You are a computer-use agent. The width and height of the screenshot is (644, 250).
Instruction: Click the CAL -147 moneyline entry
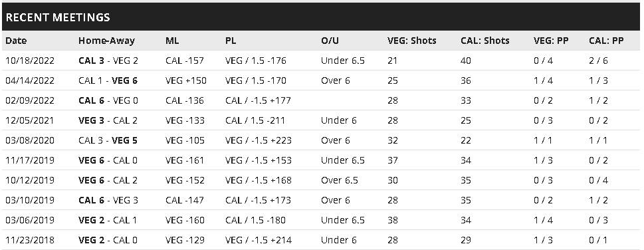(185, 200)
